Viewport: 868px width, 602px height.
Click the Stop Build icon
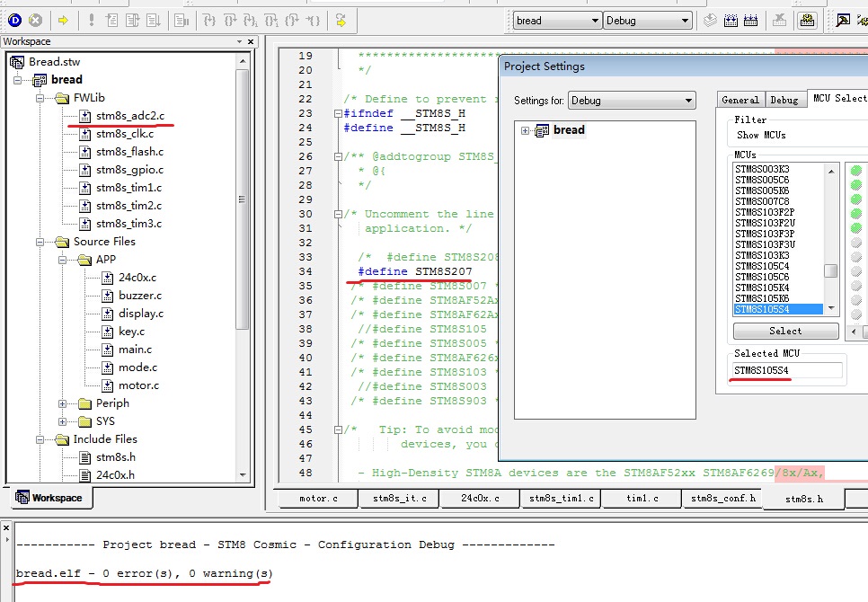[x=779, y=21]
